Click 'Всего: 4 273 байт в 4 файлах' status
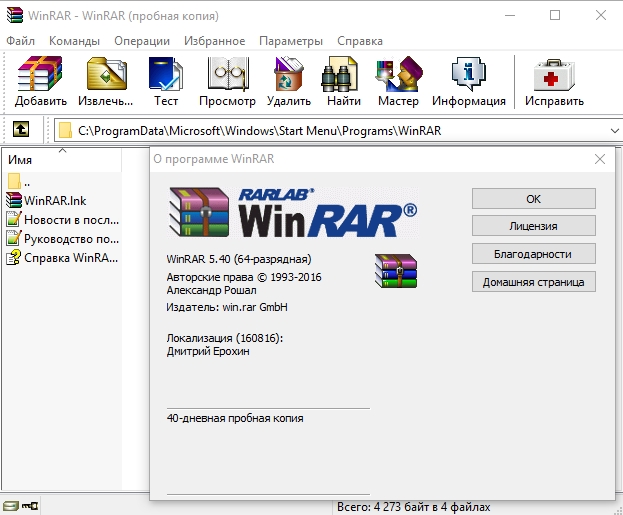The height and width of the screenshot is (515, 623). 414,507
